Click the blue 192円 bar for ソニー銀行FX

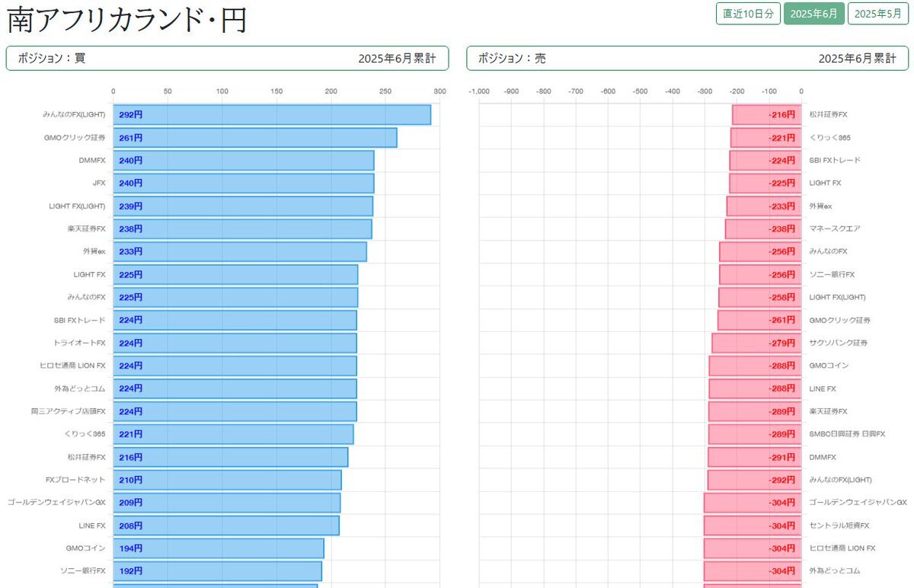[x=217, y=571]
